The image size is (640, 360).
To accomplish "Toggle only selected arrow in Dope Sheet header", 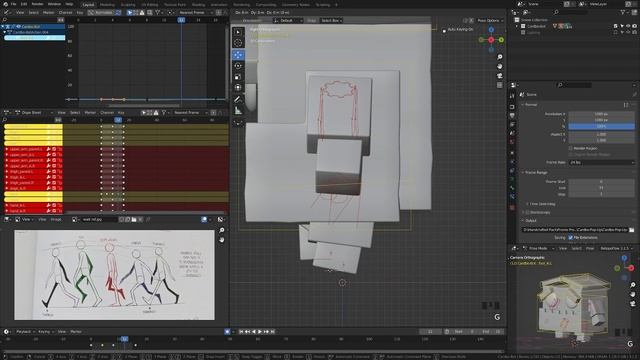I will pyautogui.click(x=143, y=113).
